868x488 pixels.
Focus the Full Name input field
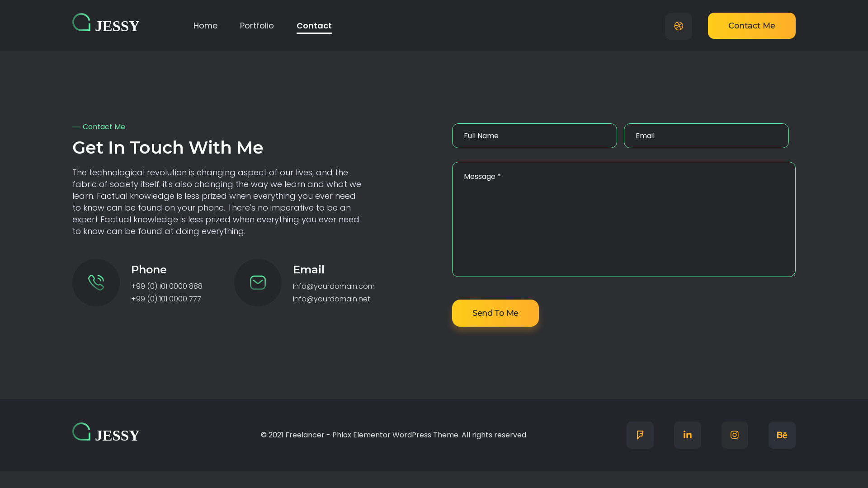(534, 136)
